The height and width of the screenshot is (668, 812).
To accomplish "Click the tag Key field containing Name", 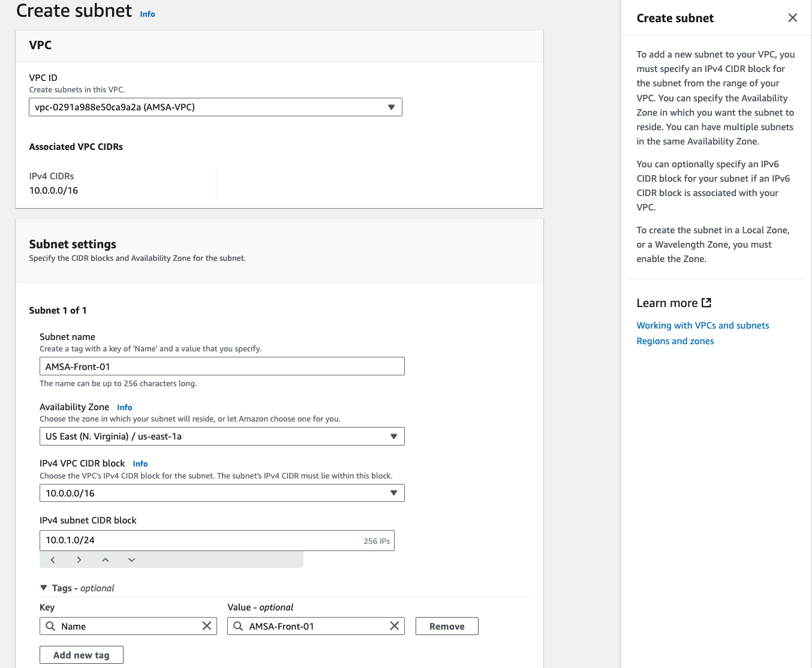I will click(x=128, y=626).
